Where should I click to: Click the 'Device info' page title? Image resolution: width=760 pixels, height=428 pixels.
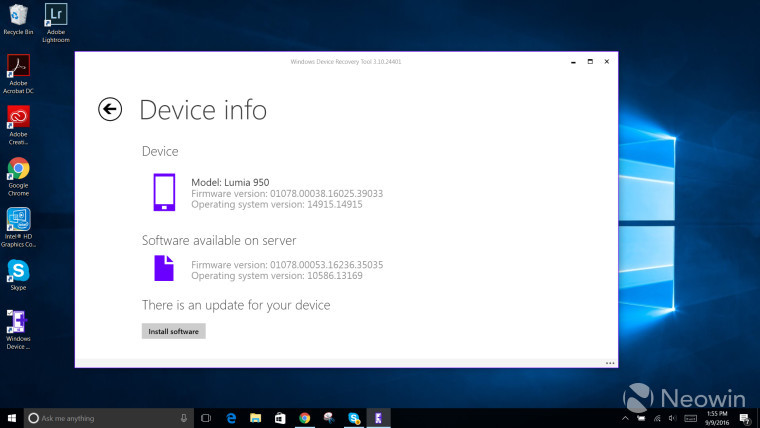(x=203, y=110)
